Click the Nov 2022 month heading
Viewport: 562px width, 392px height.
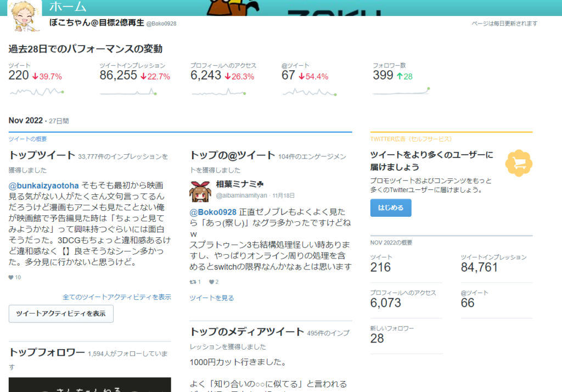(26, 120)
